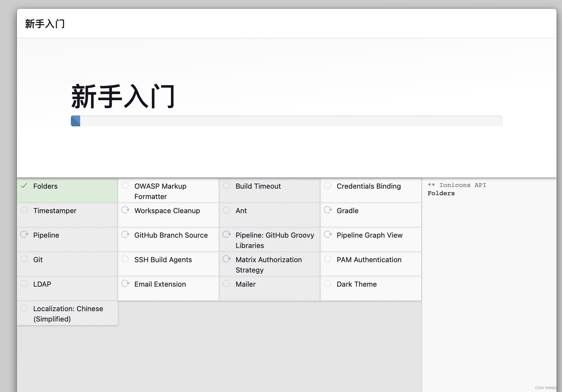This screenshot has height=392, width=562.
Task: Click the small 新手入门 dialog title
Action: point(45,24)
